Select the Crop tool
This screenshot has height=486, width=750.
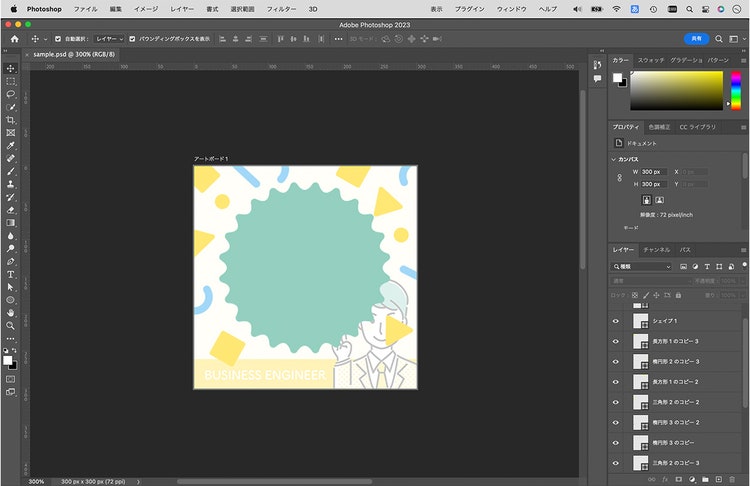11,120
